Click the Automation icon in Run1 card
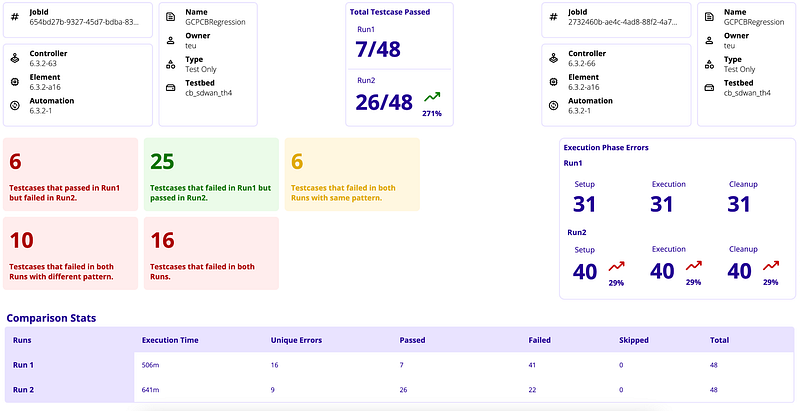The height and width of the screenshot is (411, 800). [15, 106]
